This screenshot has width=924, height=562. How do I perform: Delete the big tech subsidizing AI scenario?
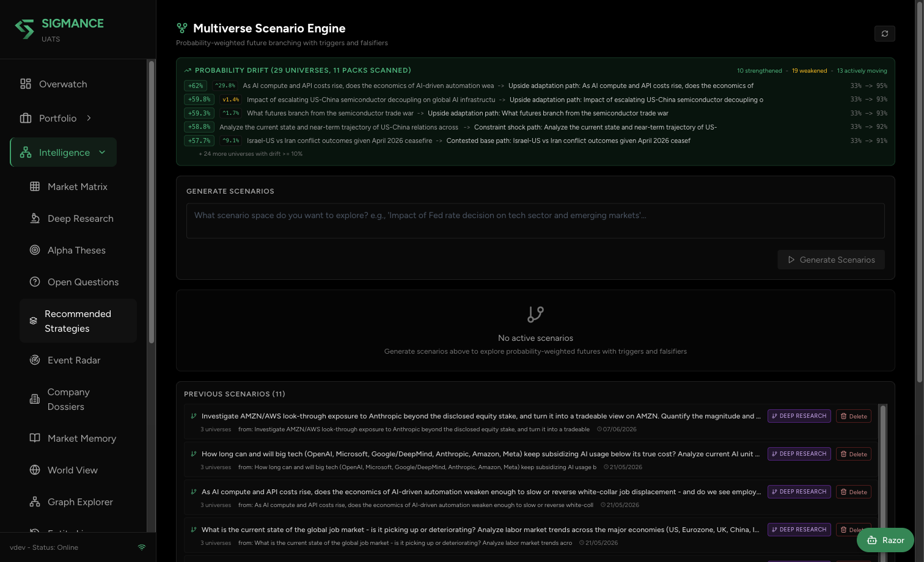pos(854,454)
